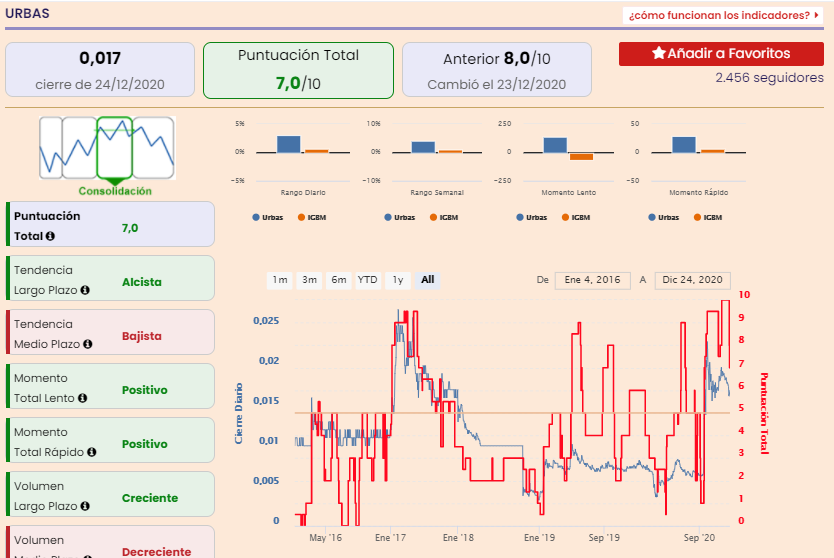The width and height of the screenshot is (834, 558).
Task: Toggle Urbas legend in Rango Diario chart
Action: pos(270,217)
